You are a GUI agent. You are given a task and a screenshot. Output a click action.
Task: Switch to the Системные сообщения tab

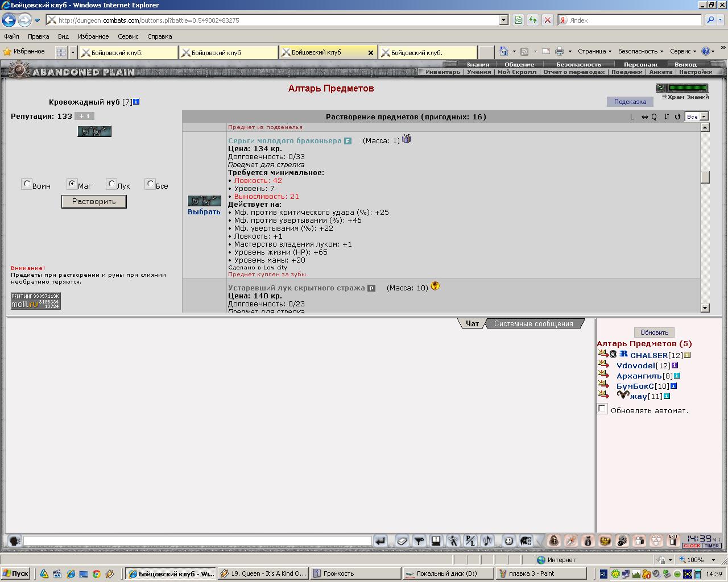[x=533, y=323]
